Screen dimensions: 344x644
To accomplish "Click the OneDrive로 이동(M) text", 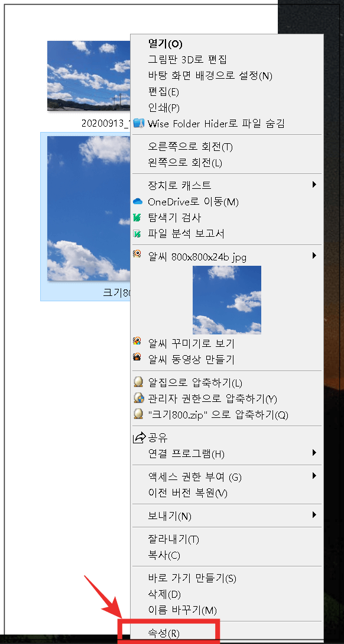I will (x=193, y=202).
